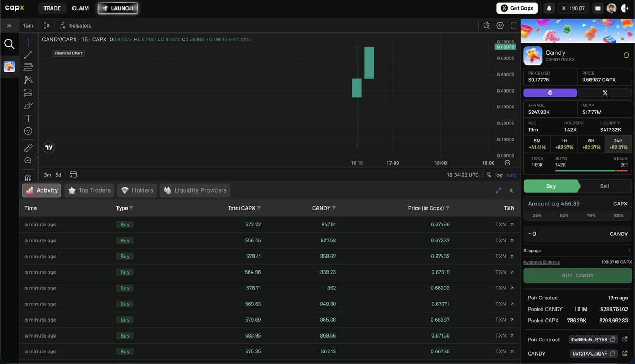The width and height of the screenshot is (635, 364).
Task: Enter fullscreen chart mode
Action: point(514,25)
